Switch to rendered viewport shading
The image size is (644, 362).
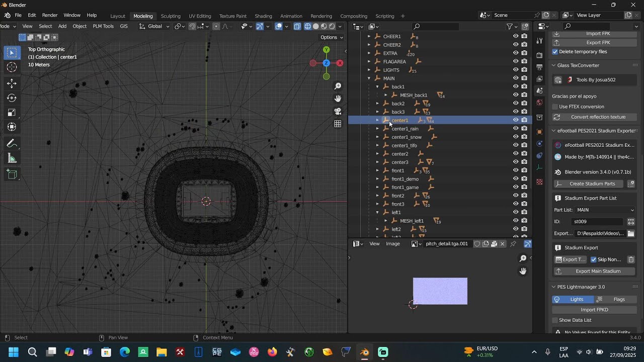(x=332, y=26)
